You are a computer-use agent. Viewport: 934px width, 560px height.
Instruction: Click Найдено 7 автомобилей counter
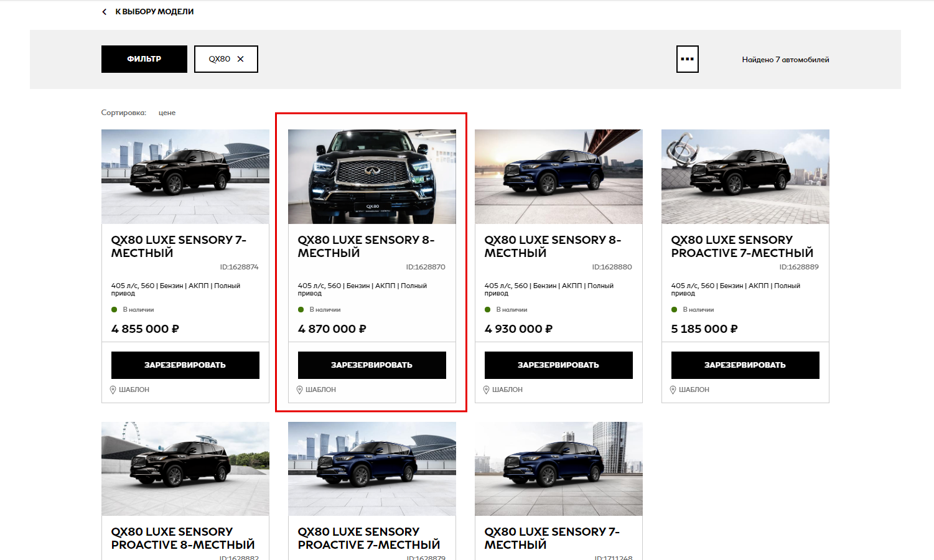click(x=785, y=60)
